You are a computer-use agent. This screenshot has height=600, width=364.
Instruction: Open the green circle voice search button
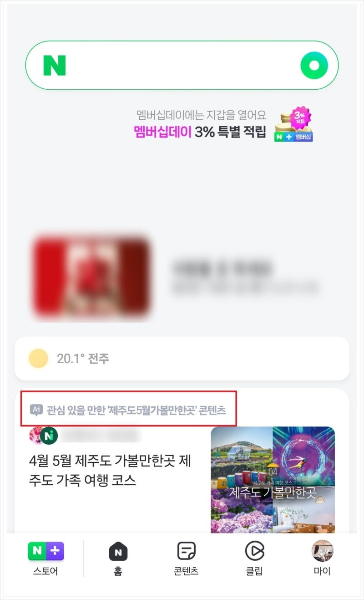click(314, 66)
